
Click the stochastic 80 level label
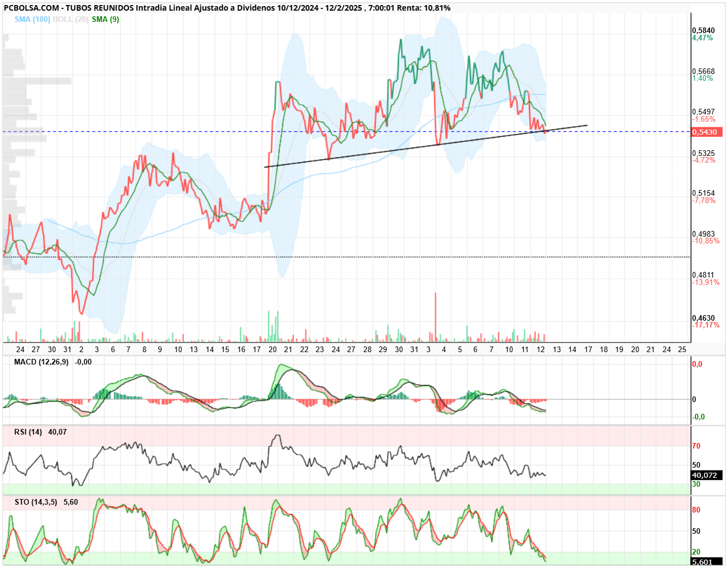click(696, 510)
